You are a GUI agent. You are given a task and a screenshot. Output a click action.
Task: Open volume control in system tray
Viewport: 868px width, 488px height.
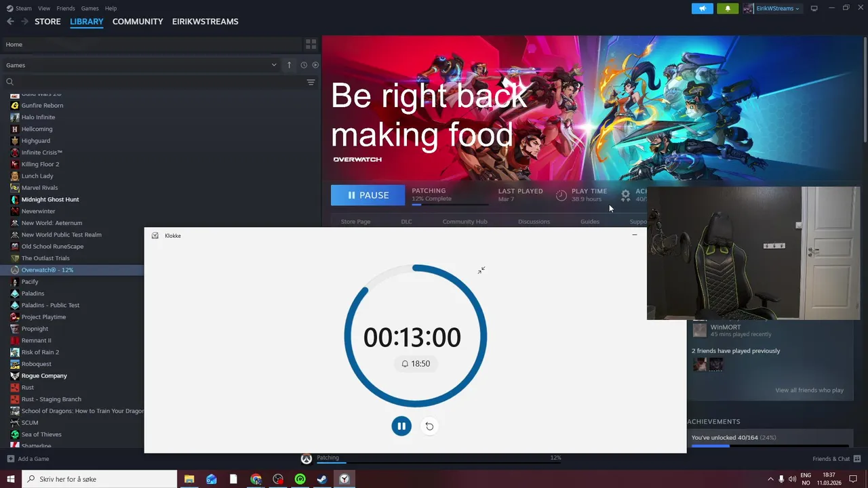click(793, 479)
